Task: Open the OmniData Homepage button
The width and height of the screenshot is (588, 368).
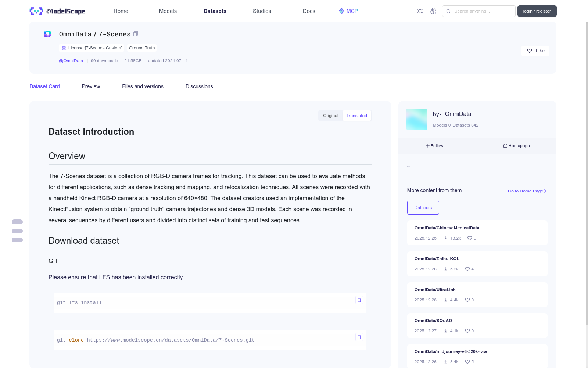Action: pyautogui.click(x=516, y=146)
